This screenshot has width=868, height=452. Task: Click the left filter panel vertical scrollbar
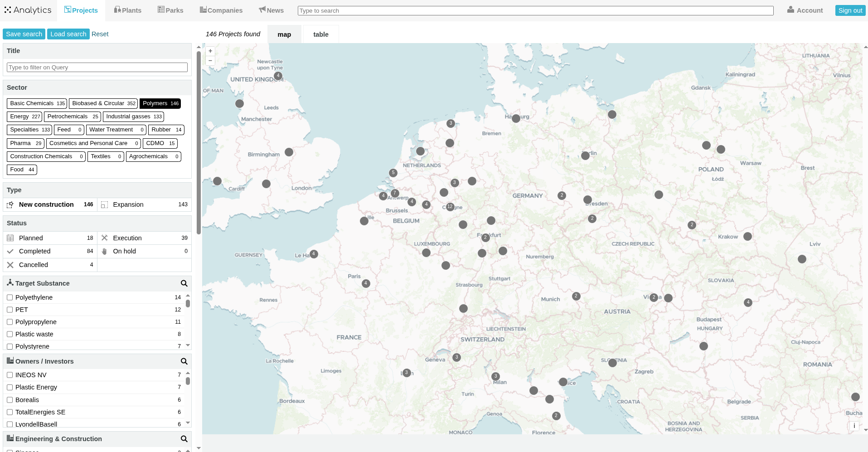click(x=199, y=143)
